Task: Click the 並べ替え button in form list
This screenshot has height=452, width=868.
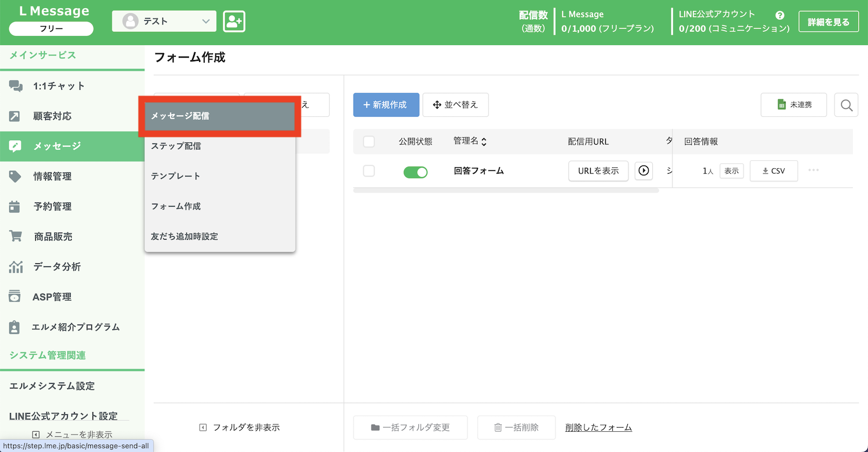Action: [455, 105]
